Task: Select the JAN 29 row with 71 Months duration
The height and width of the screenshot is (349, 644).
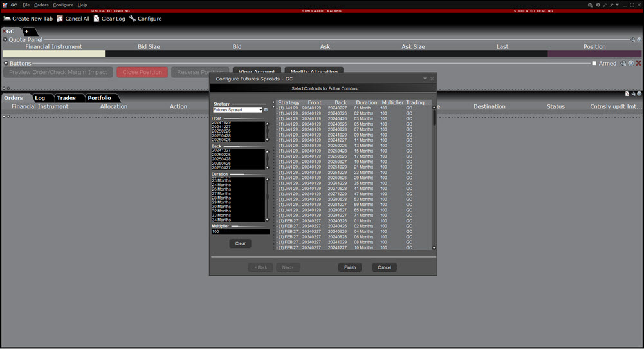Action: [354, 216]
